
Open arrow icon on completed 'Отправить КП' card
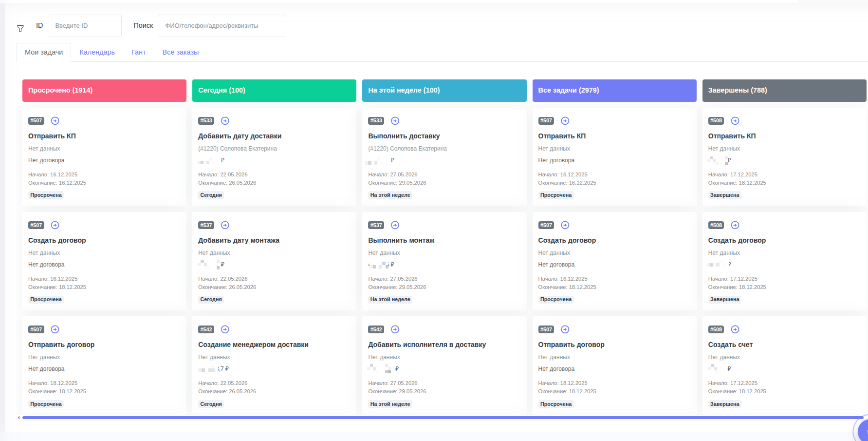(735, 121)
